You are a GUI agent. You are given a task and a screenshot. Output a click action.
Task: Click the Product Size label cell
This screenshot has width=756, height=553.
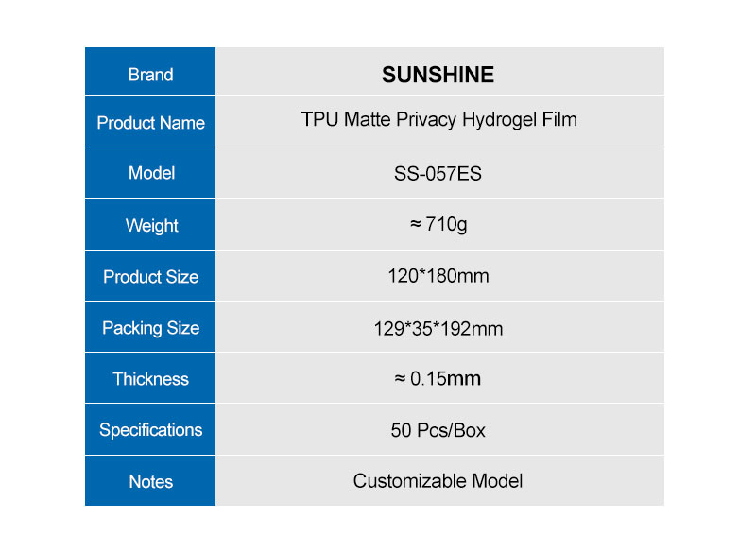click(x=150, y=277)
